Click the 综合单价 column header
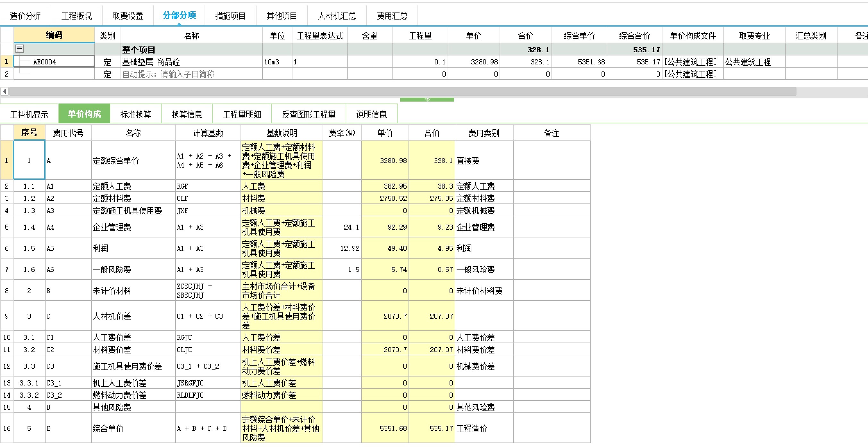The image size is (868, 447). [x=579, y=35]
